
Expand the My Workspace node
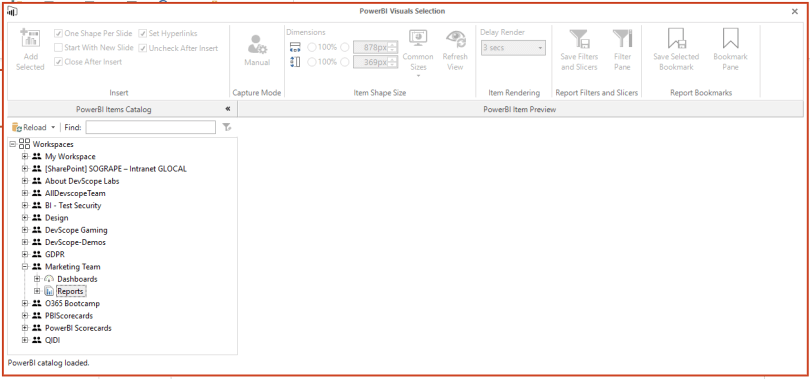click(x=24, y=156)
